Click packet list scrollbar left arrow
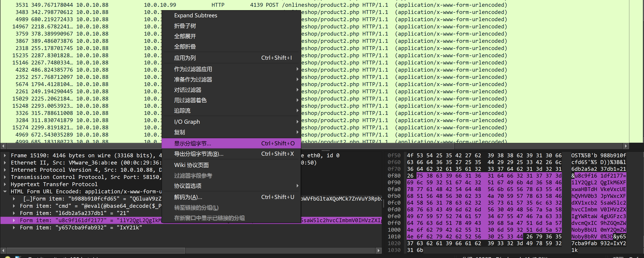This screenshot has height=258, width=644. (3, 146)
